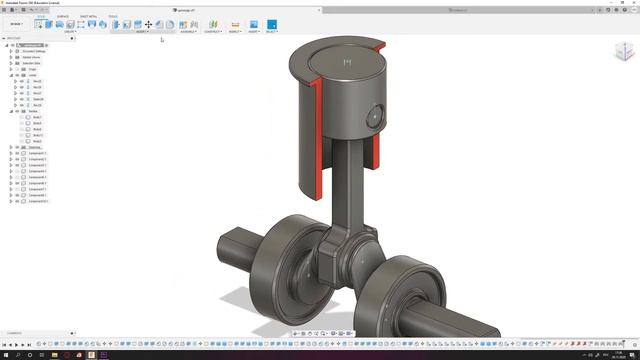Toggle visibility eye of Component6:1
640x360 pixels.
coord(18,183)
